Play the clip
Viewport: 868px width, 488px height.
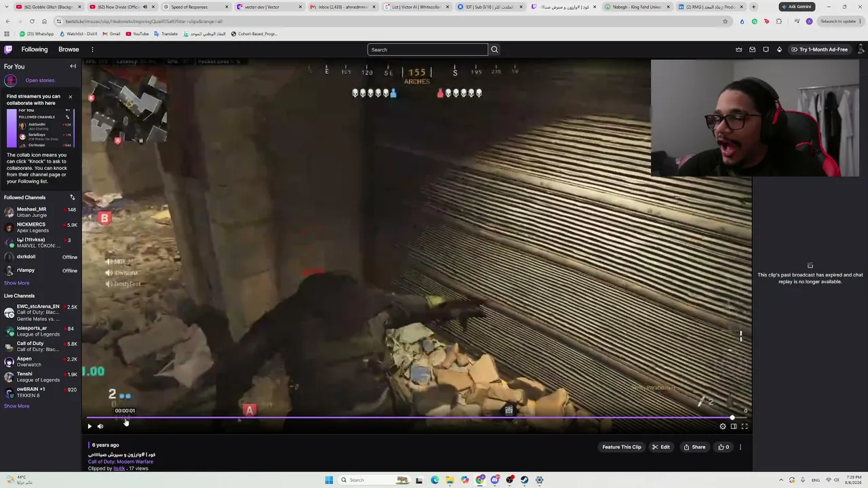pos(90,426)
